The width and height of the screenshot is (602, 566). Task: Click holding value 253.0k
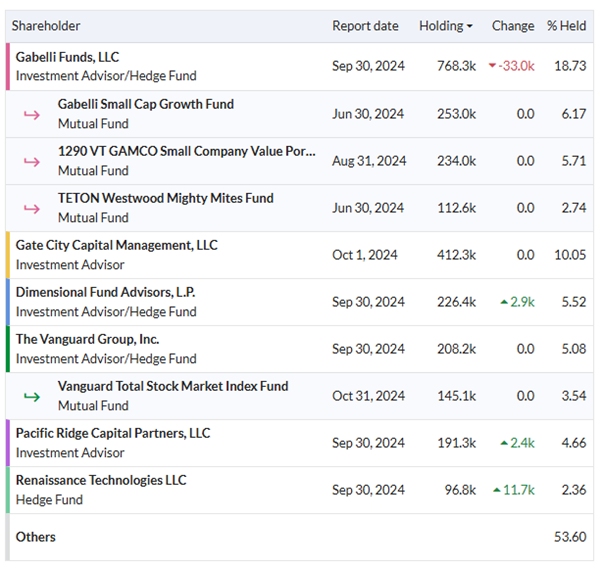[x=456, y=114]
